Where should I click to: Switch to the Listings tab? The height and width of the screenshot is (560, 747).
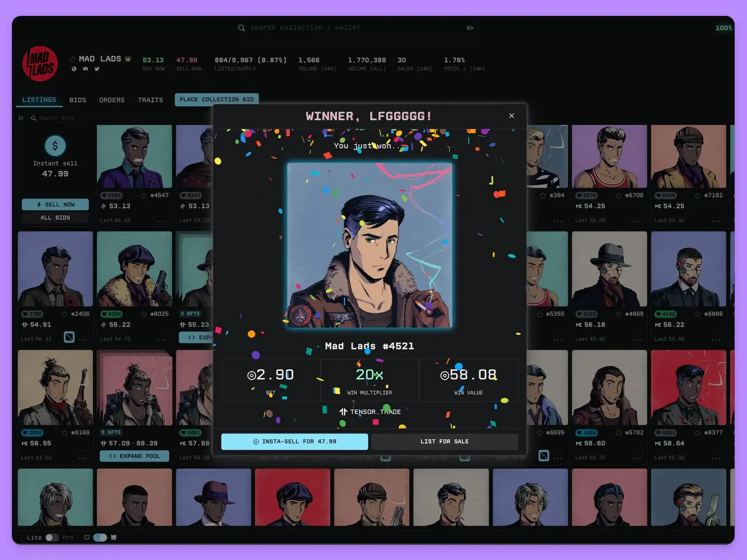(39, 100)
